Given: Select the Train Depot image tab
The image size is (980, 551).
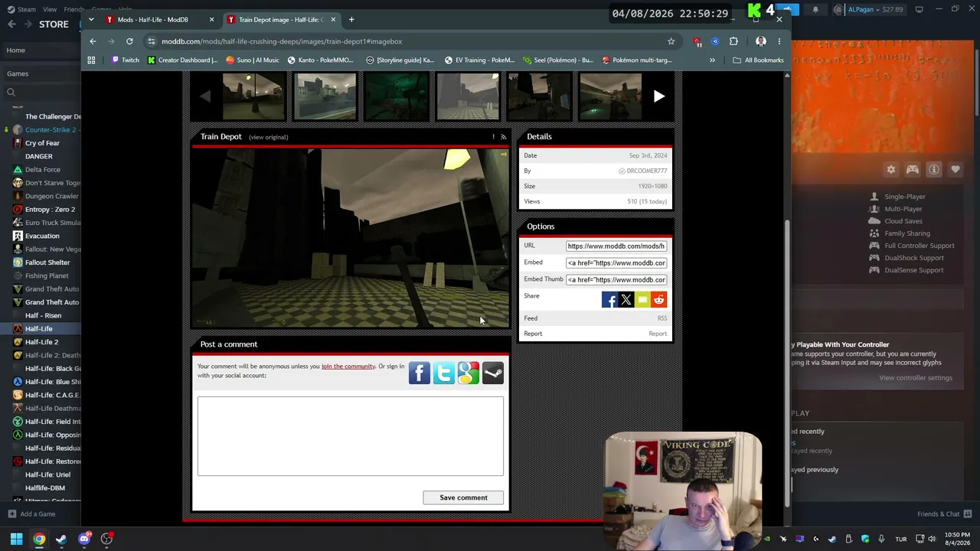Looking at the screenshot, I should point(281,19).
